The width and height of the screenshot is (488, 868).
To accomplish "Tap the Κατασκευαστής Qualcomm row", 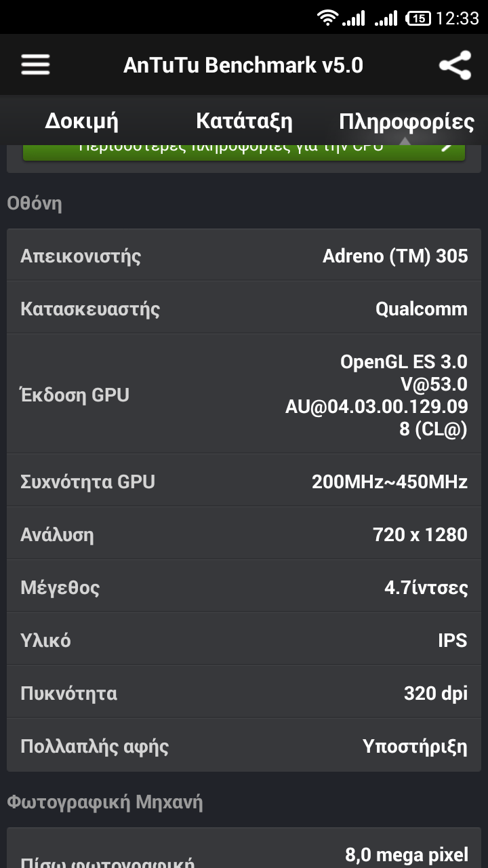I will [244, 309].
